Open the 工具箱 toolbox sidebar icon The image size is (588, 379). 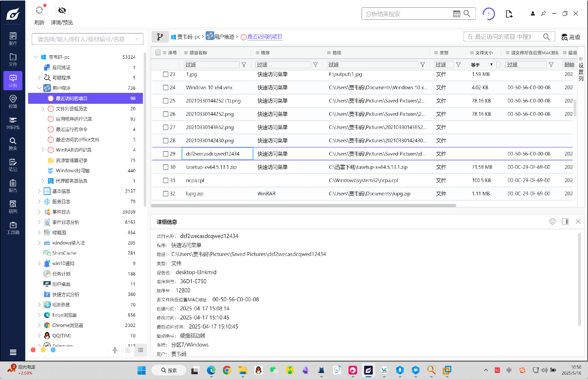click(x=13, y=228)
